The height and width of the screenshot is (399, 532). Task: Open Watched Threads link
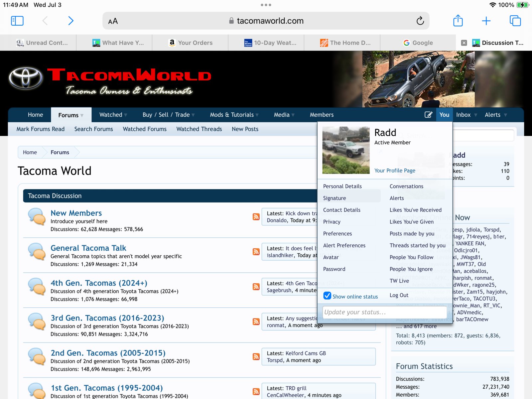click(x=199, y=129)
